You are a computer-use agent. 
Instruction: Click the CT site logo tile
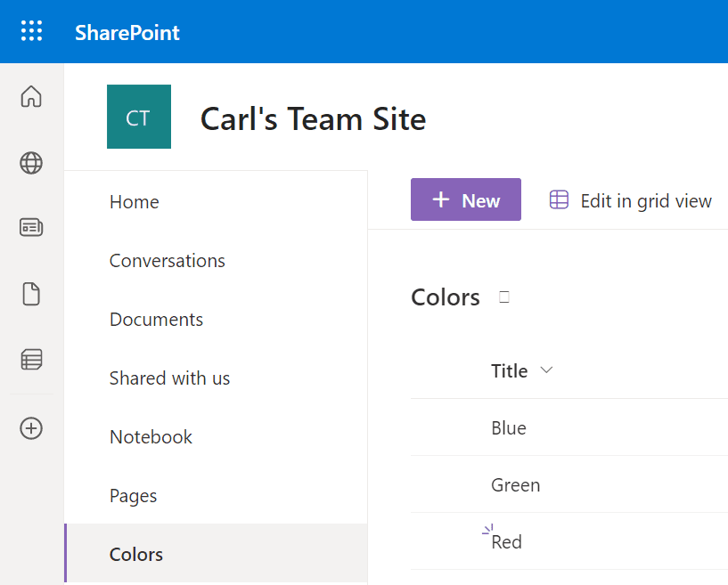pos(139,117)
